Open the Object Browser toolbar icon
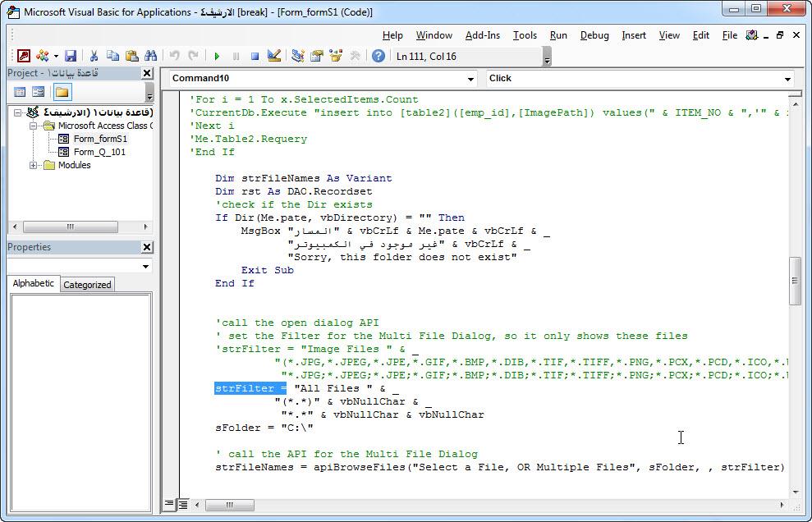Screen dimensions: 812x522 coord(336,56)
